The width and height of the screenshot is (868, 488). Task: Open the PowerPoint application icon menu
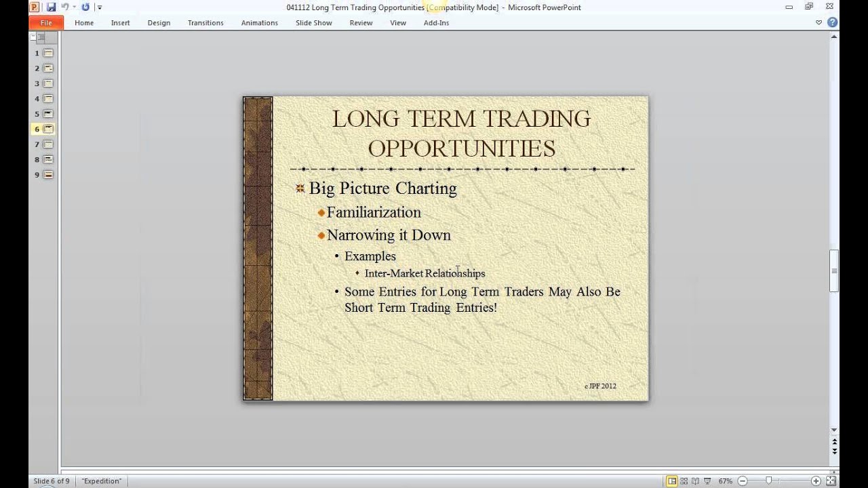tap(35, 7)
